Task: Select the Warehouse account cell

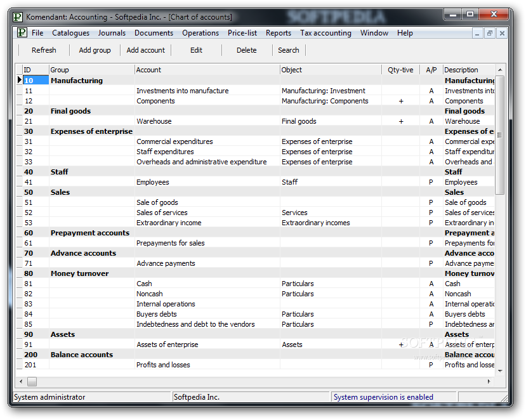Action: [x=207, y=121]
